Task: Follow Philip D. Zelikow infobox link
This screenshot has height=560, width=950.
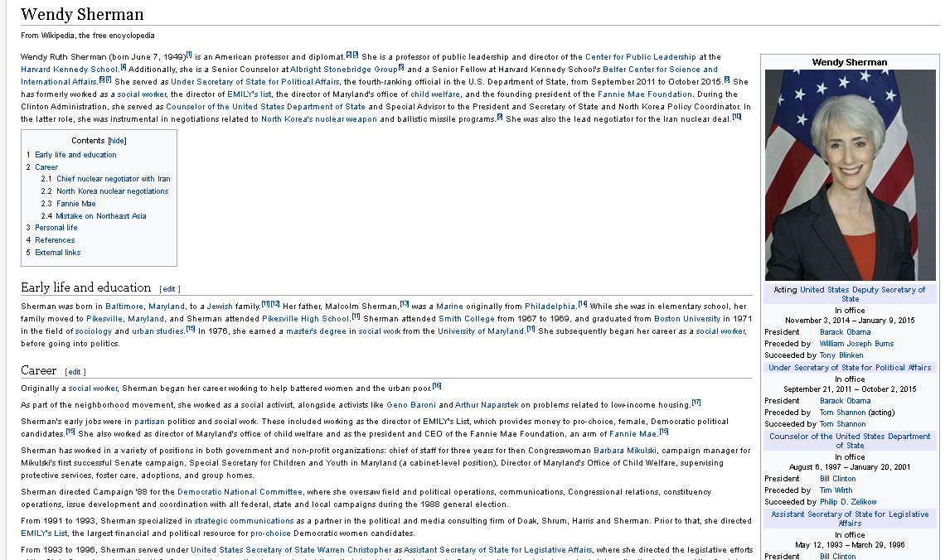Action: [x=848, y=502]
